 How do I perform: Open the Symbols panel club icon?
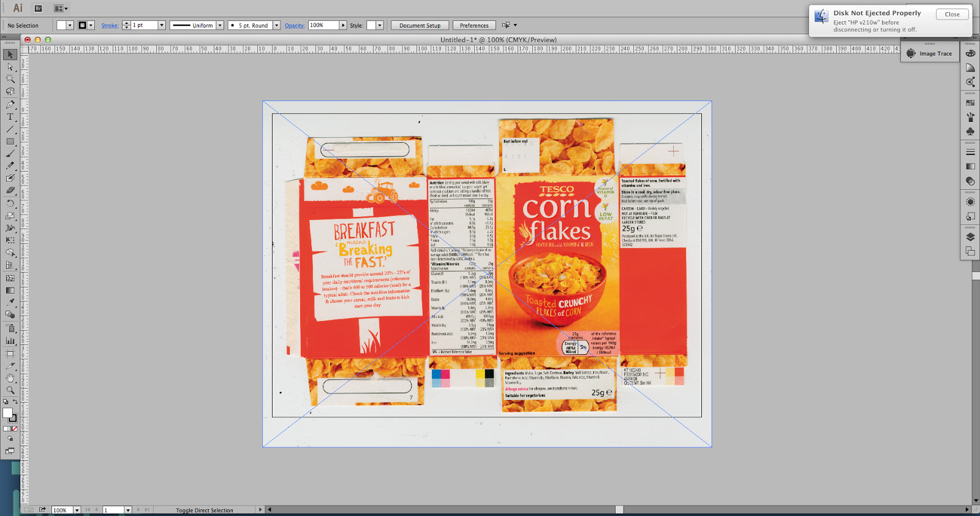click(970, 131)
